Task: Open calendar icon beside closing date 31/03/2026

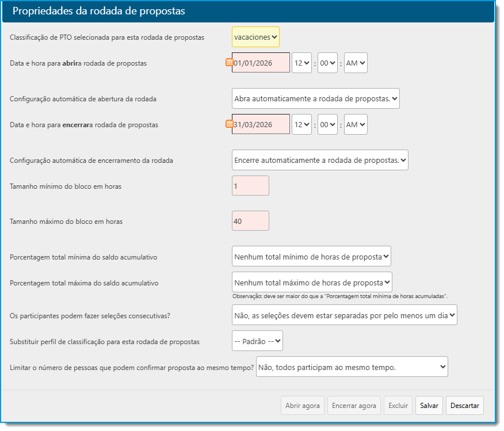Action: click(229, 123)
